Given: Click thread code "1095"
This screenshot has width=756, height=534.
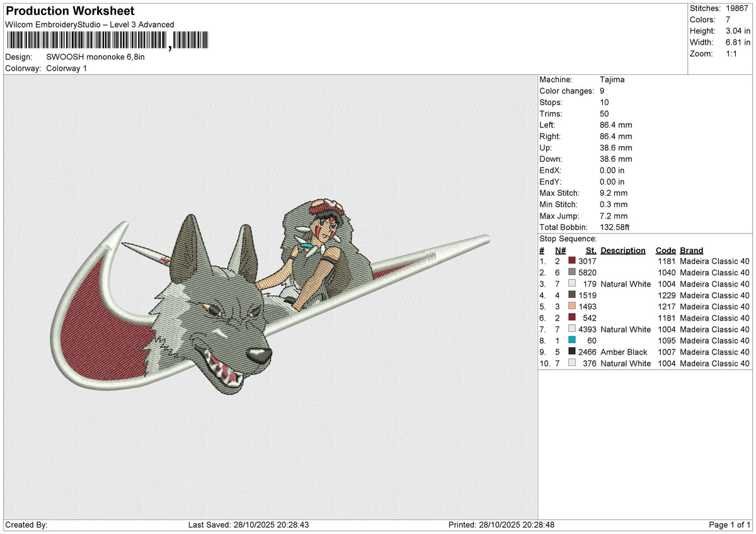Looking at the screenshot, I should (667, 341).
